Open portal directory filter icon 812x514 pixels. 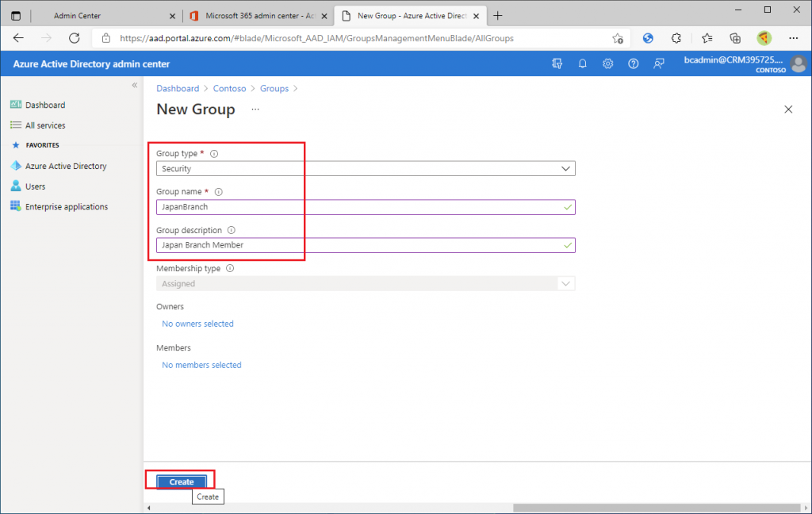pyautogui.click(x=557, y=63)
